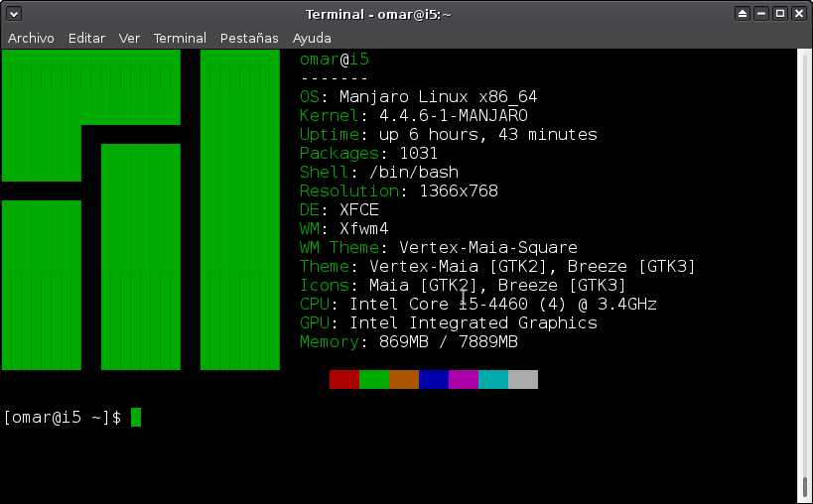The image size is (813, 504).
Task: Click the [omar@i5 ~]$ prompt text
Action: click(63, 417)
